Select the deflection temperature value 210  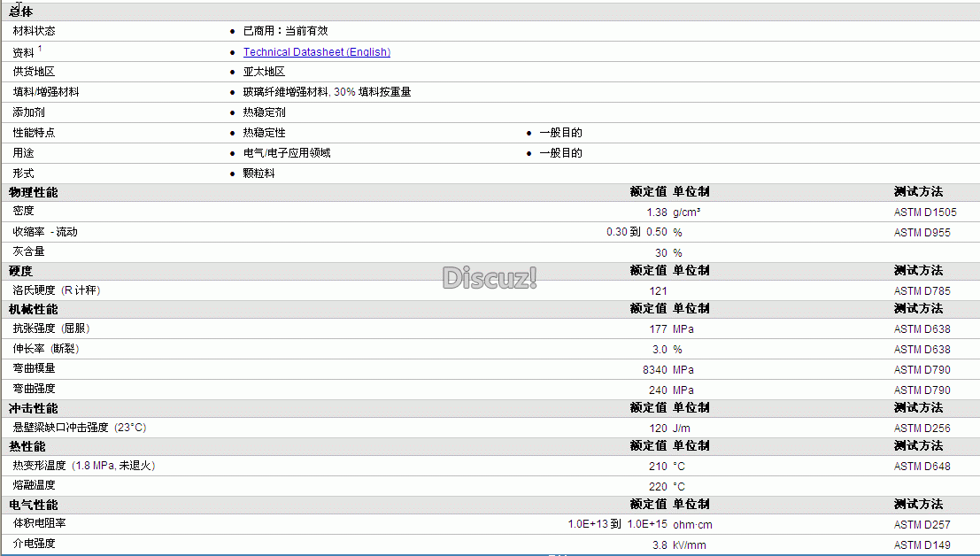coord(658,467)
